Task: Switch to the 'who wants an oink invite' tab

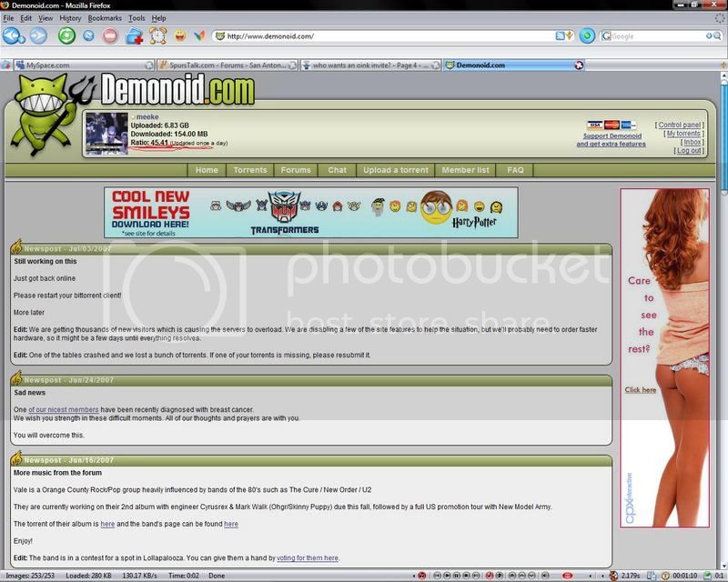Action: click(x=370, y=65)
